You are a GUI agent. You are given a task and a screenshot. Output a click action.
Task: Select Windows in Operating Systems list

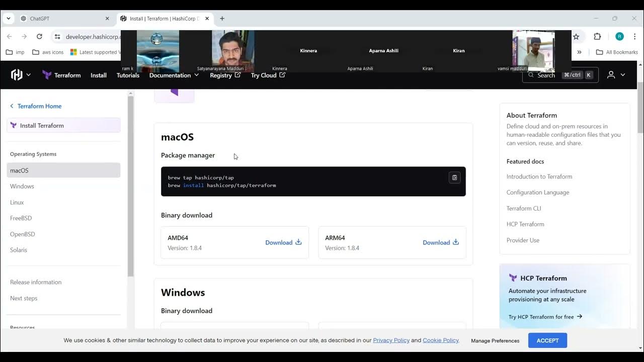click(22, 186)
